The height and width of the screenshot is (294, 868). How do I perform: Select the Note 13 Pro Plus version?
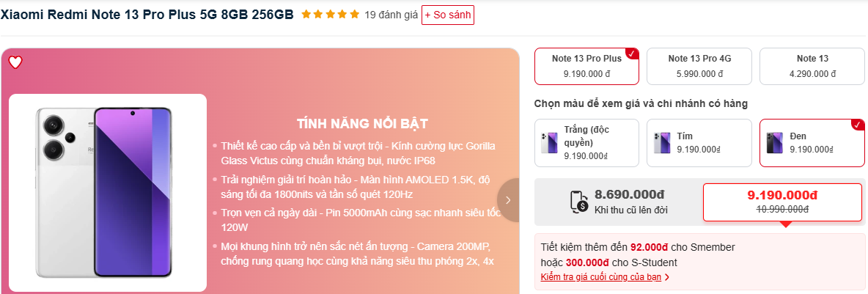586,67
